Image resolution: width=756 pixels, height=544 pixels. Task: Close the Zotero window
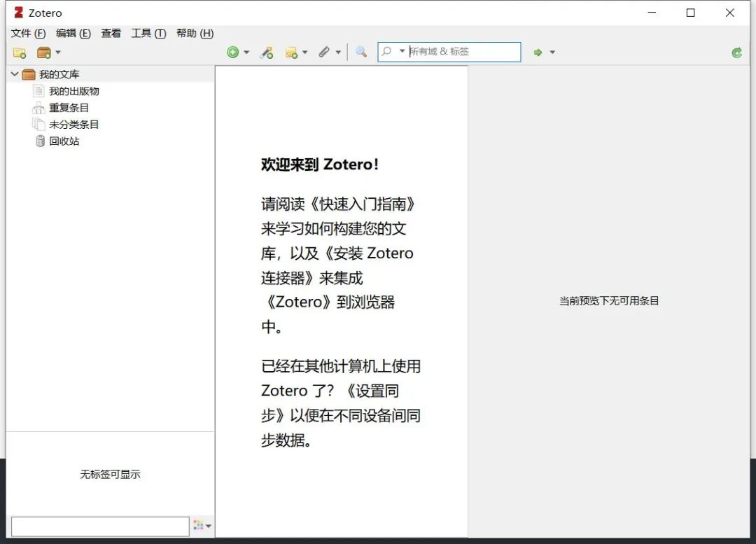tap(729, 13)
